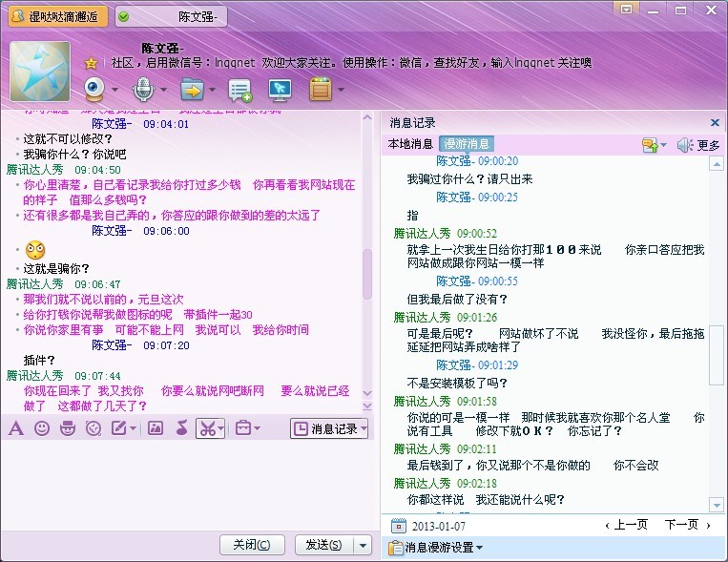The height and width of the screenshot is (562, 728).
Task: Select the 陈文强- chat tab
Action: 171,17
